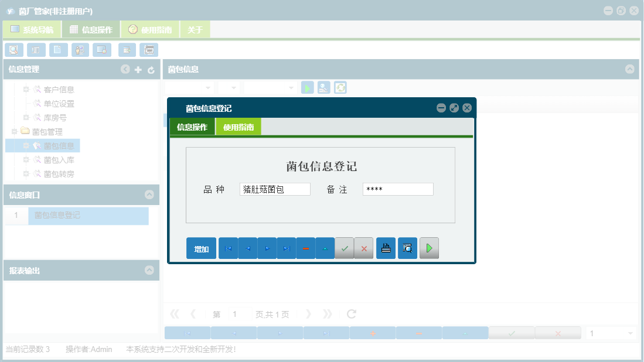Delete current record with the red minus icon
The height and width of the screenshot is (362, 644).
305,248
